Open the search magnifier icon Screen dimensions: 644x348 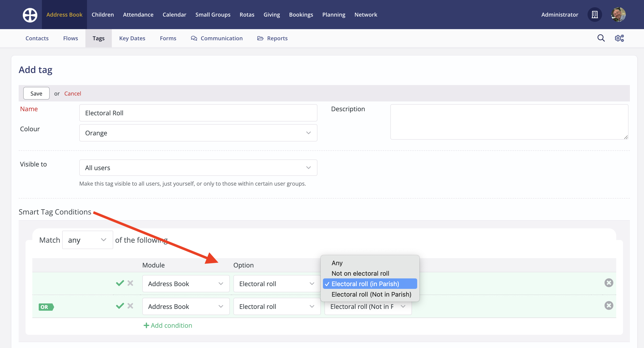pos(601,38)
